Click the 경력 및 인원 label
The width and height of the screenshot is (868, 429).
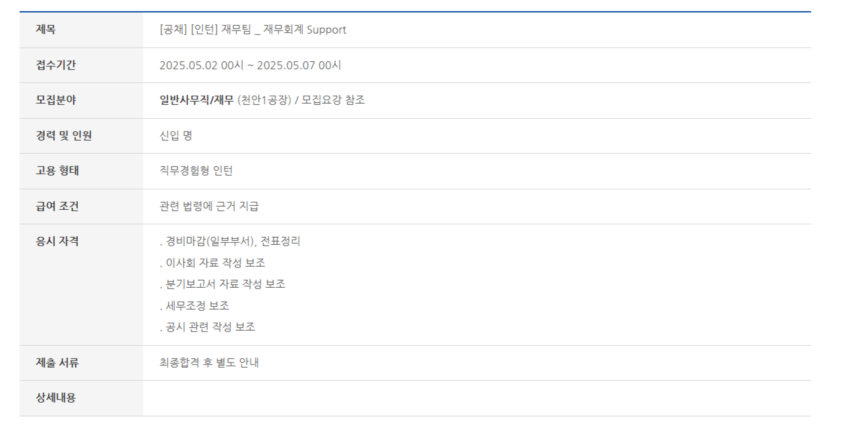coord(63,136)
